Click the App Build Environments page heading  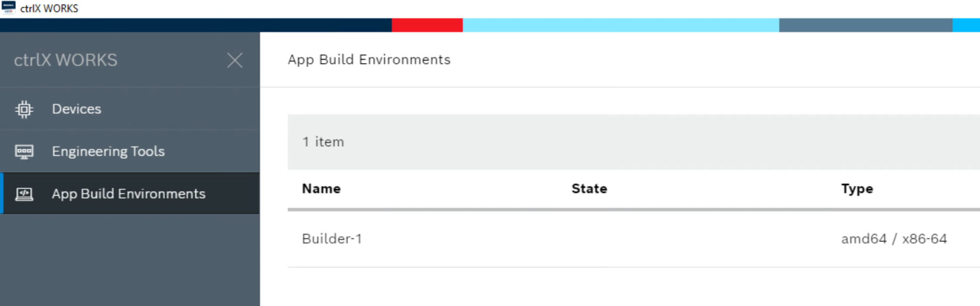pyautogui.click(x=369, y=60)
